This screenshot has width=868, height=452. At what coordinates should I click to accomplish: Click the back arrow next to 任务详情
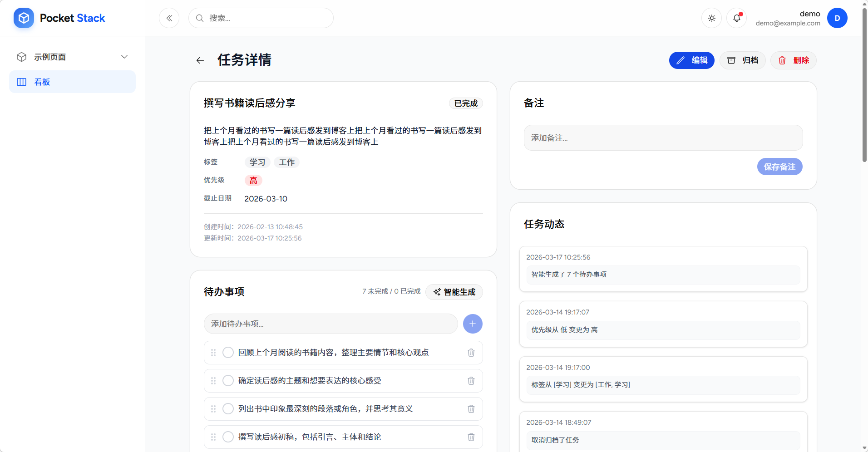coord(200,60)
